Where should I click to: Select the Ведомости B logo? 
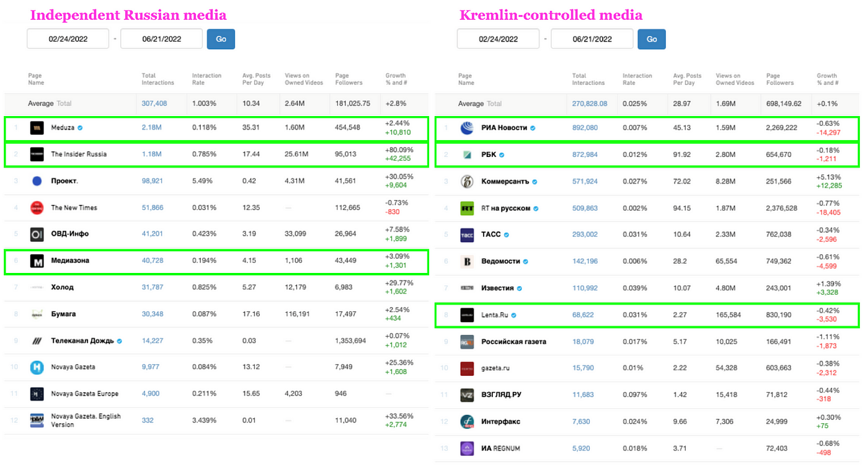pos(467,262)
